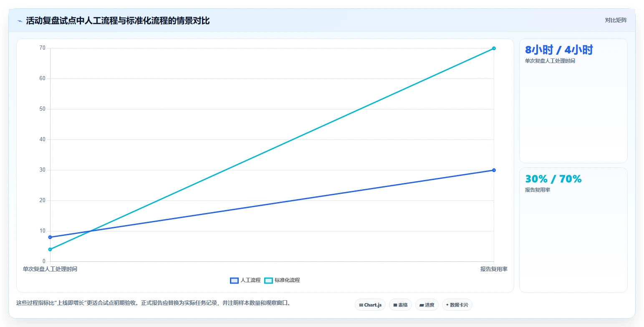644x327 pixels.
Task: Click the y-axis label 30
Action: (43, 170)
